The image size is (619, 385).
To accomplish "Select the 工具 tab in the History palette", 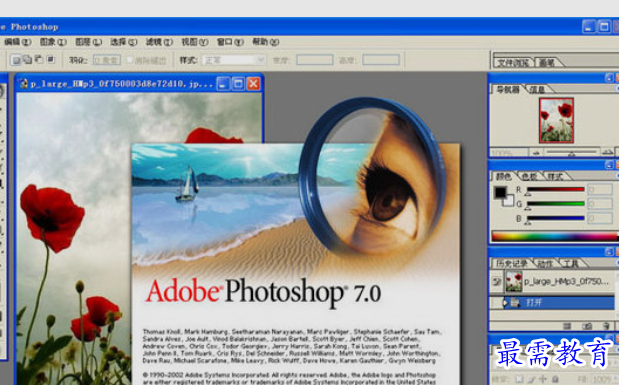I will (x=571, y=263).
